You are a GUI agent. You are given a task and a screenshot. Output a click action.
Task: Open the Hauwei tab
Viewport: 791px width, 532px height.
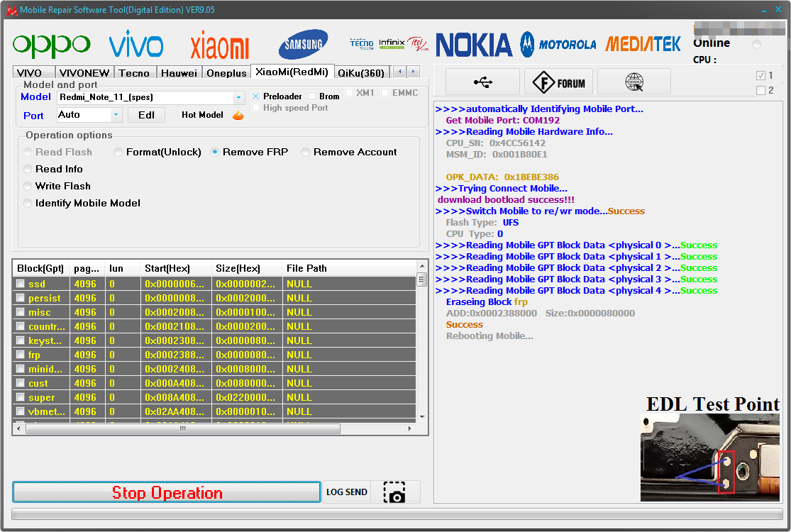179,72
